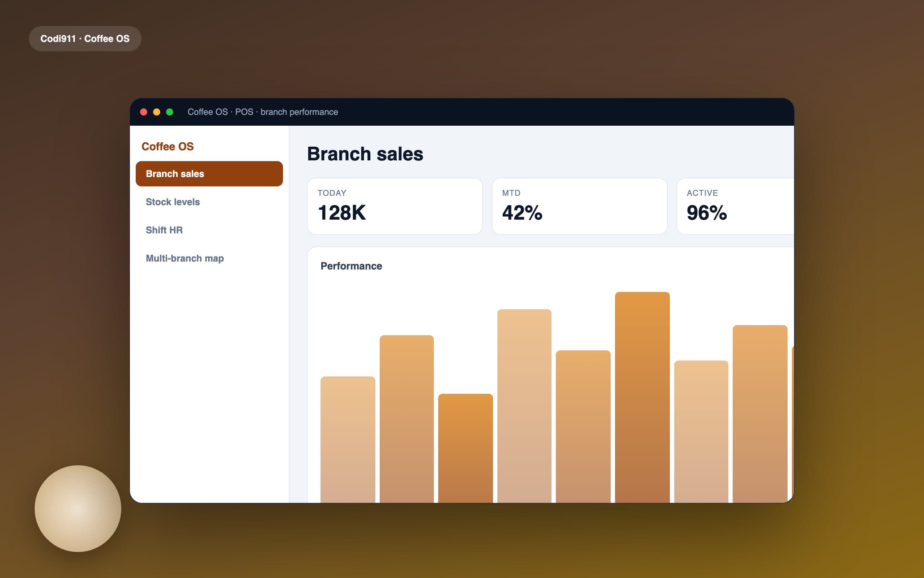Select Shift HR in sidebar
924x578 pixels.
pyautogui.click(x=209, y=230)
